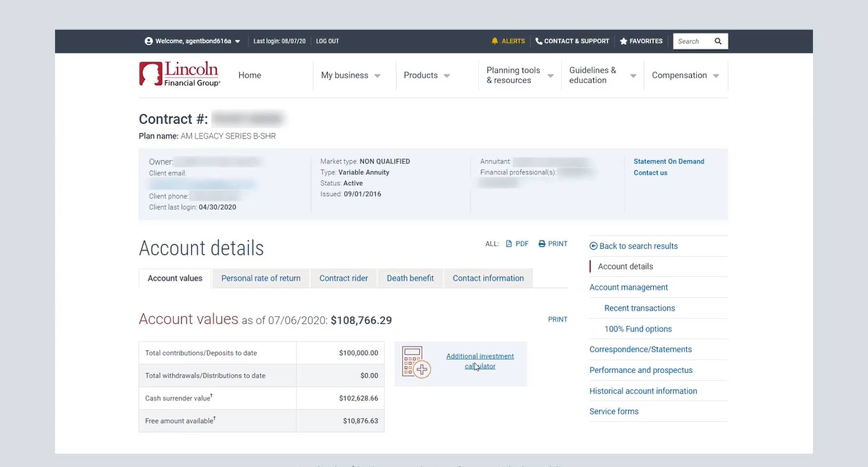
Task: Click the Contact & Support phone icon
Action: pos(538,41)
